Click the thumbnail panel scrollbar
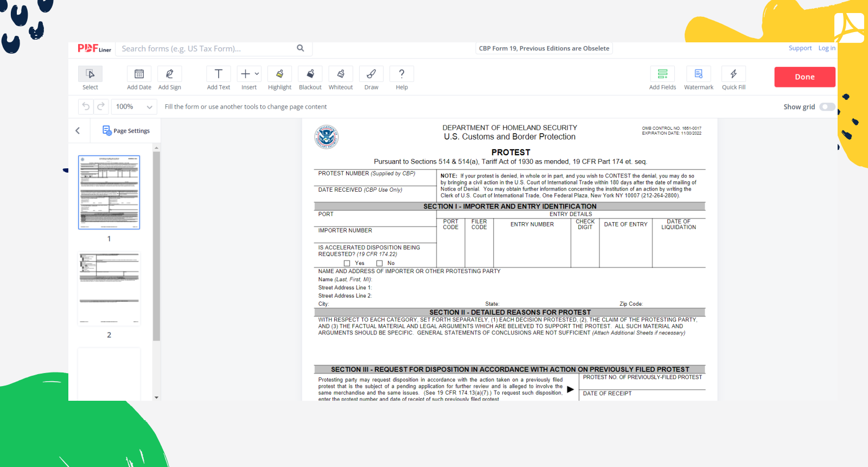Screen dimensions: 868x467 coord(156,246)
